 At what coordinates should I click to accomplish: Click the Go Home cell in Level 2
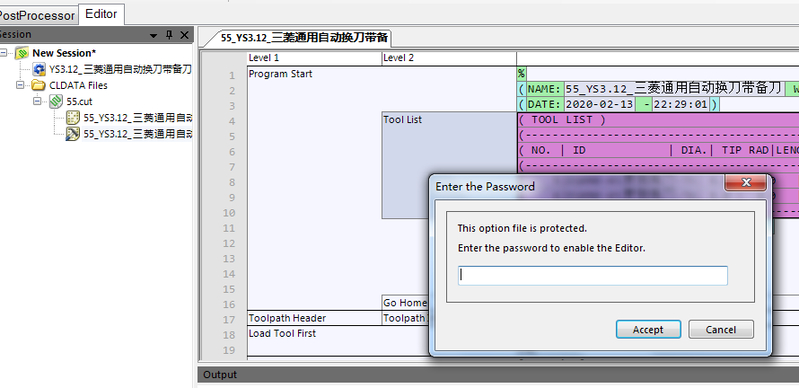tap(405, 303)
